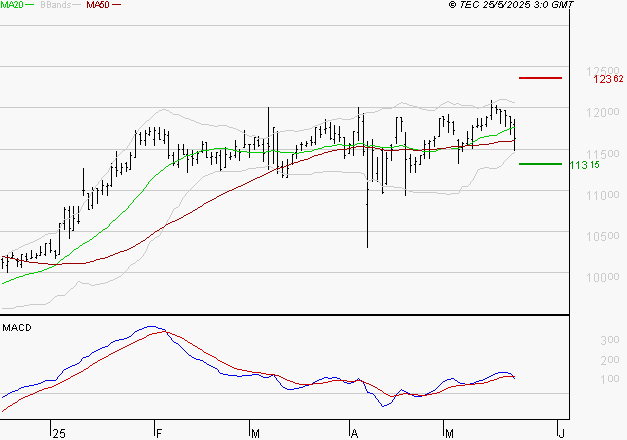Click the 10000 price axis label
The width and height of the screenshot is (627, 440).
click(603, 277)
